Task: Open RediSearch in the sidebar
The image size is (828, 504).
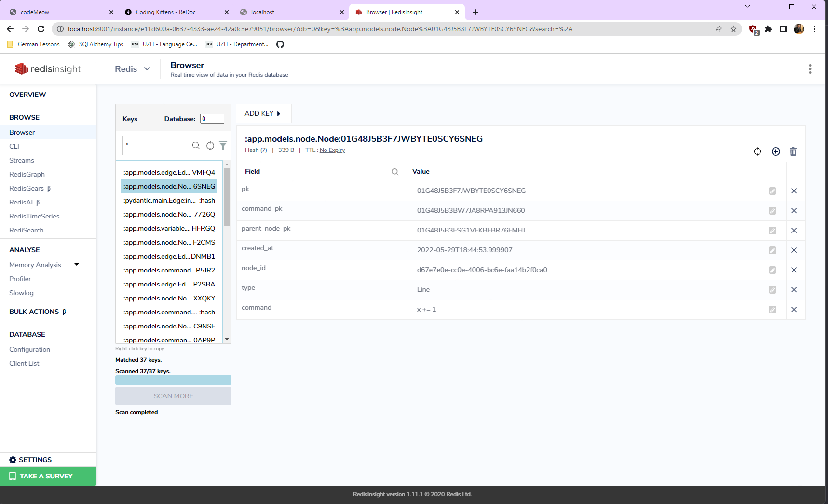Action: pyautogui.click(x=27, y=230)
